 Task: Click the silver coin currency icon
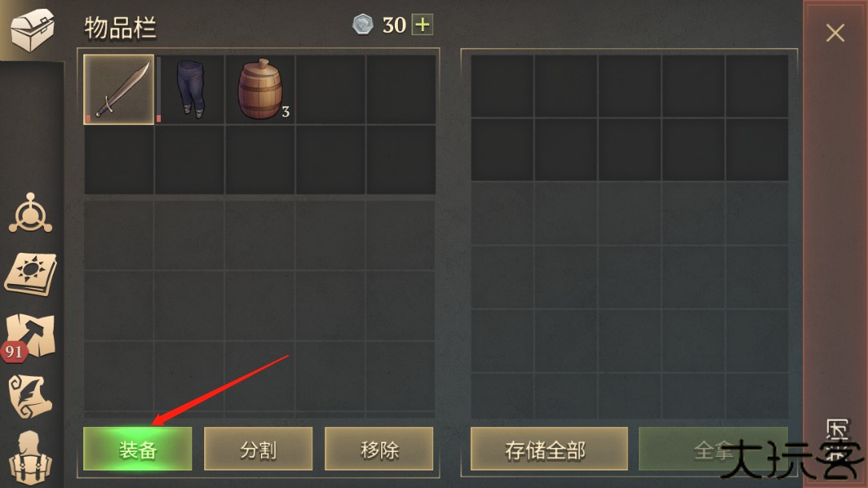(363, 25)
